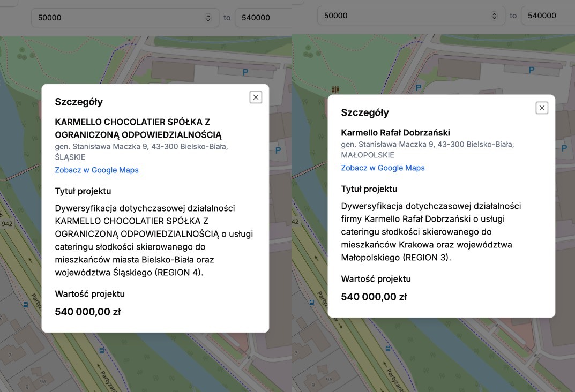Click road number 942 label beside Chocolatier dialog

(x=6, y=223)
